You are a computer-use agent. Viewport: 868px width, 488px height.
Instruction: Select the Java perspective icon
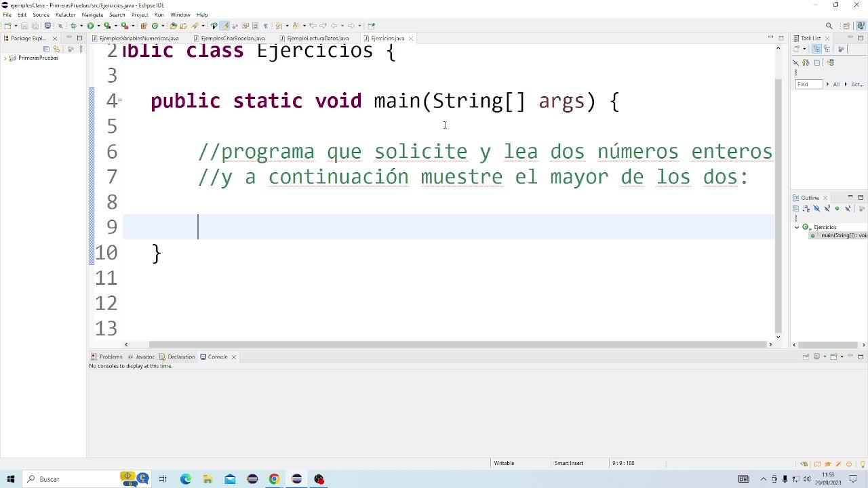tap(861, 26)
